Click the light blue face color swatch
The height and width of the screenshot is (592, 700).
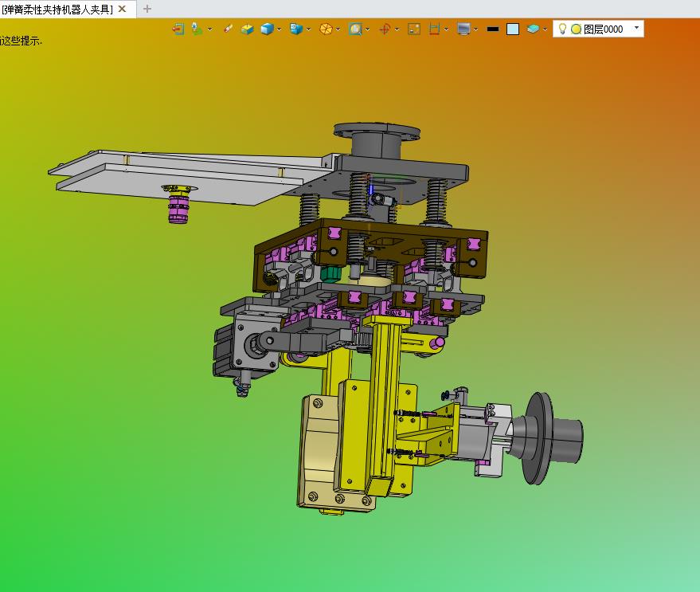513,29
